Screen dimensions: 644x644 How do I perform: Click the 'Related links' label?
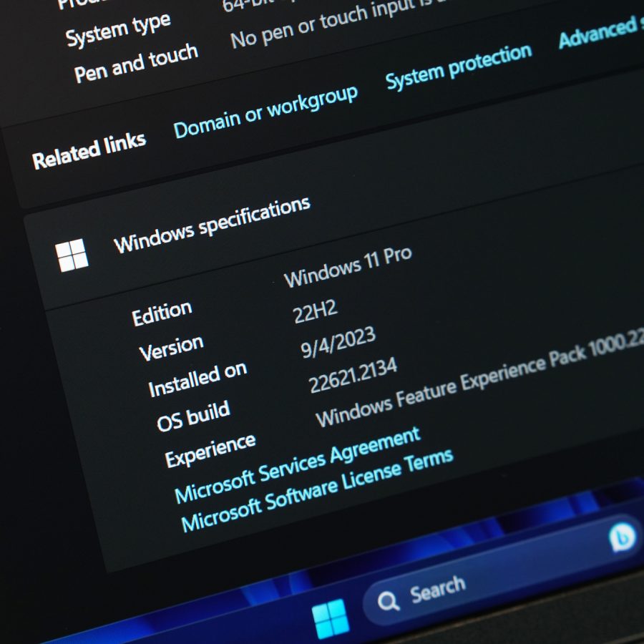tap(89, 150)
